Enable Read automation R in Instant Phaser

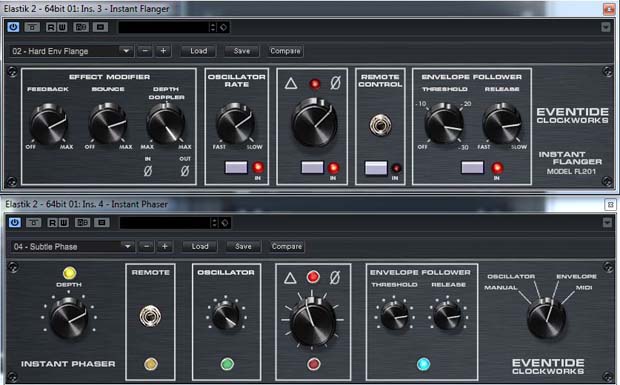53,223
